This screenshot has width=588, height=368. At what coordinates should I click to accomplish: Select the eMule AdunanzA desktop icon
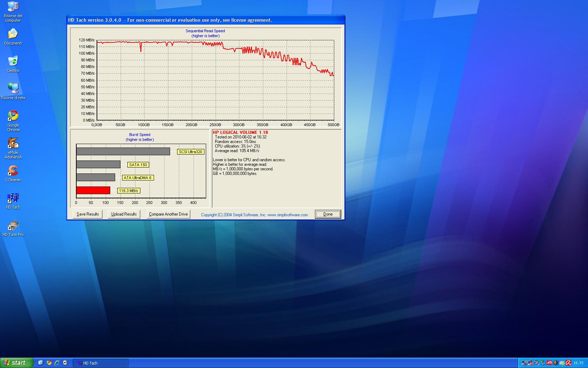pyautogui.click(x=13, y=148)
